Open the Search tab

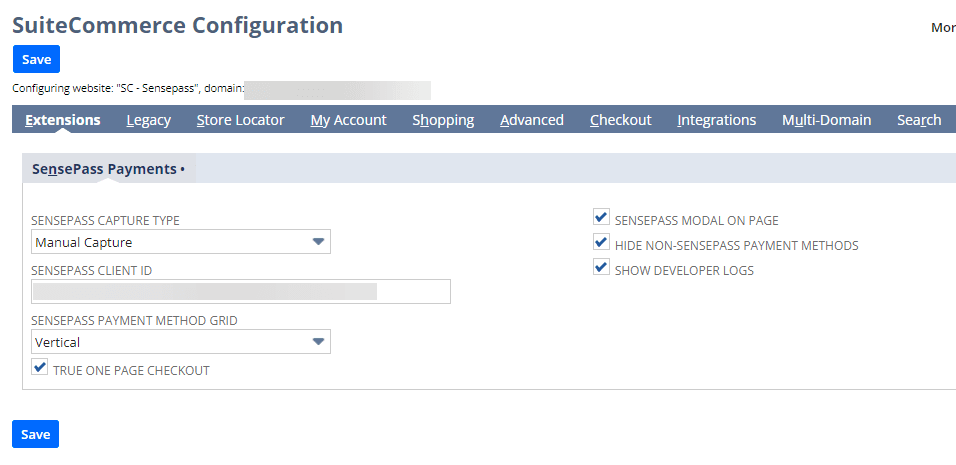[919, 120]
